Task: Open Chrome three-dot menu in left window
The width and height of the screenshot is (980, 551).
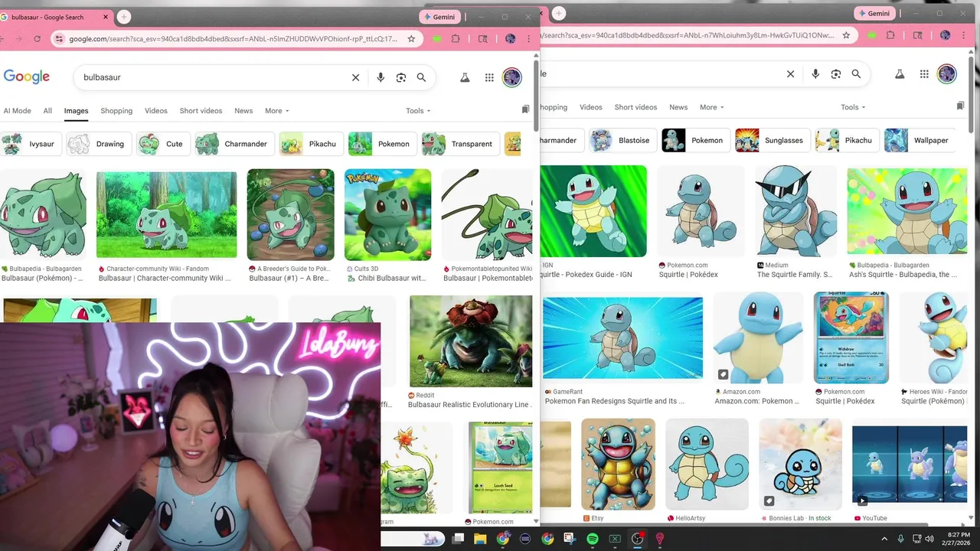Action: 528,38
